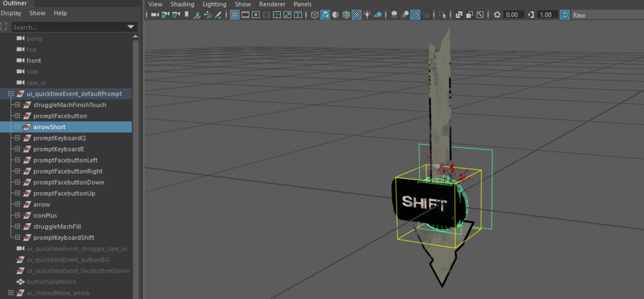Toggle the Resolution Gate icon
644x299 pixels.
click(256, 15)
